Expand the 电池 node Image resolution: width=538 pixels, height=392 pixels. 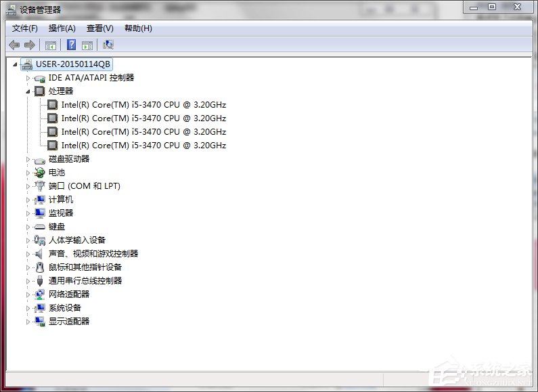28,173
